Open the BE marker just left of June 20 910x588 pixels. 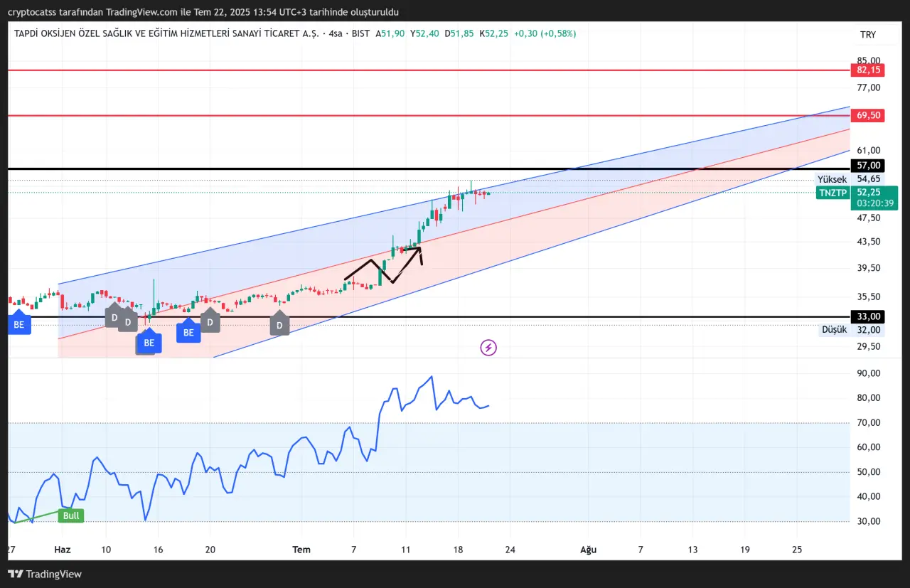tap(188, 332)
